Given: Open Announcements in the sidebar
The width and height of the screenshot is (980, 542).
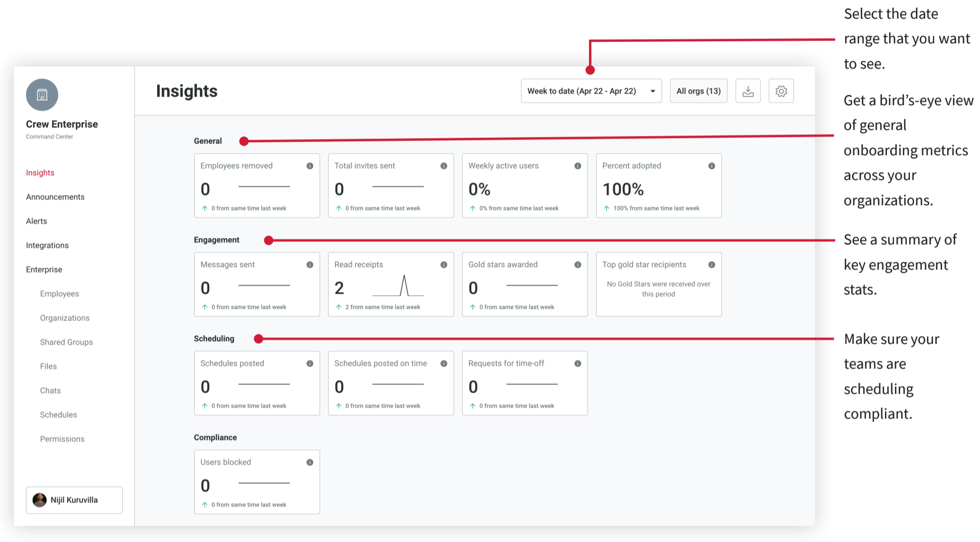Looking at the screenshot, I should click(x=55, y=197).
